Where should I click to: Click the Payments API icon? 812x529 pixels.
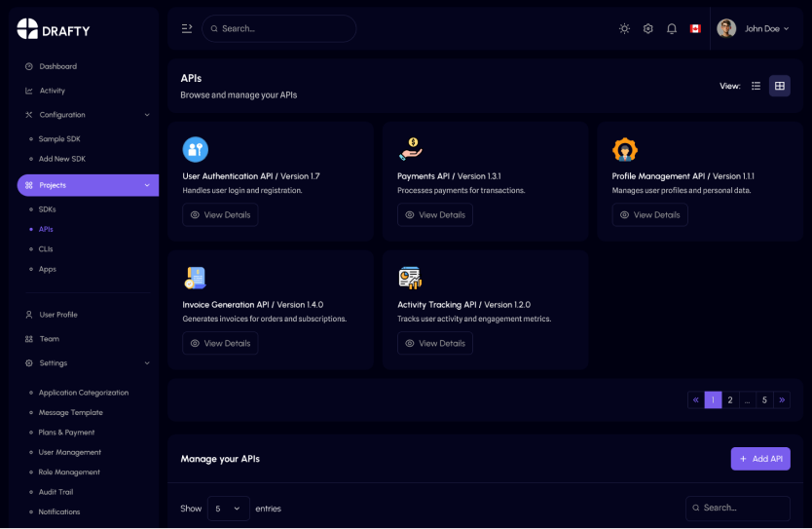(410, 149)
